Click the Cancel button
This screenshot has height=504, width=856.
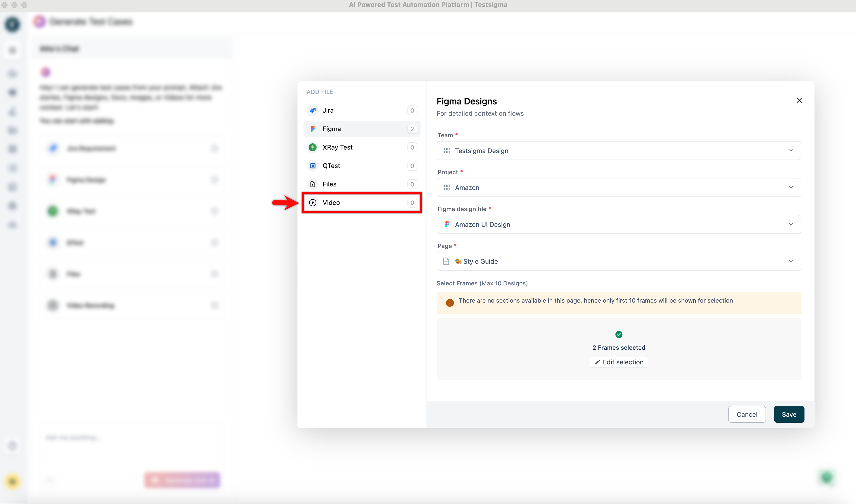tap(747, 414)
